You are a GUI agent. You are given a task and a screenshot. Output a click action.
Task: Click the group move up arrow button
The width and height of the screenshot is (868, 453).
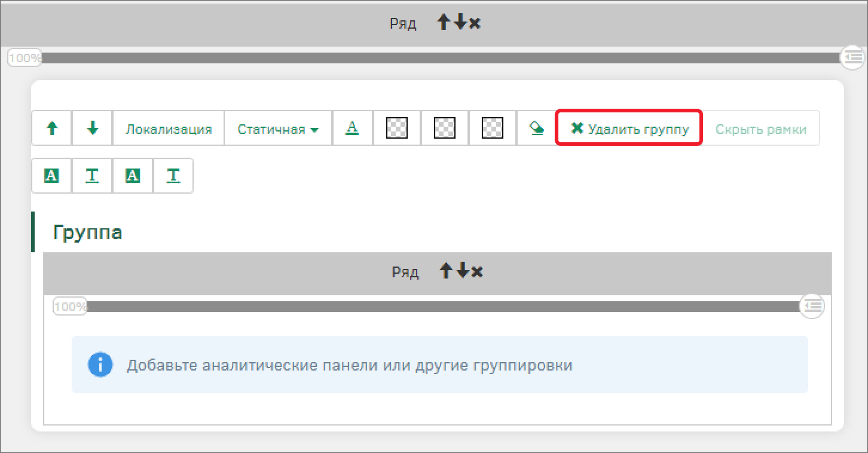pos(52,128)
